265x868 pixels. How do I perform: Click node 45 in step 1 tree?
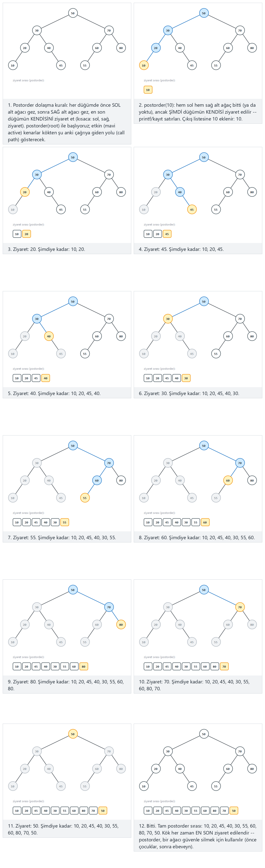tap(61, 65)
